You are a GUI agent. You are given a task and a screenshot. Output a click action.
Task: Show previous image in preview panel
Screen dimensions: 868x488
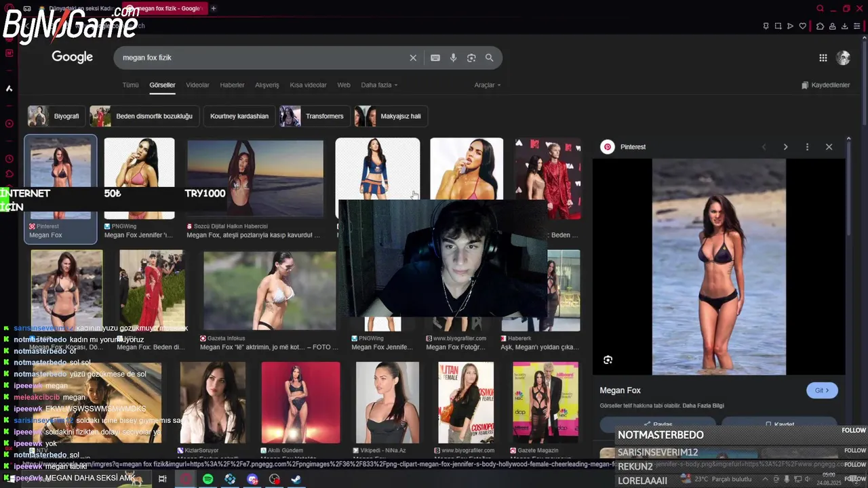[x=764, y=146]
